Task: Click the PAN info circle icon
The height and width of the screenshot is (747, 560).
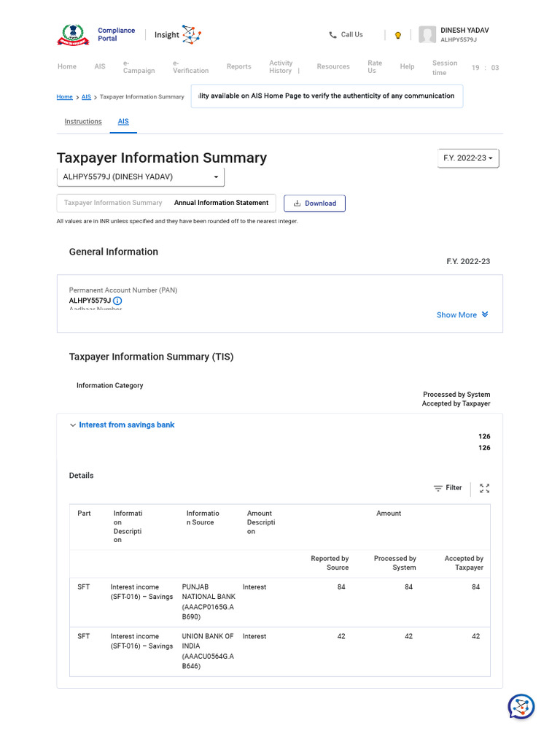Action: coord(117,301)
